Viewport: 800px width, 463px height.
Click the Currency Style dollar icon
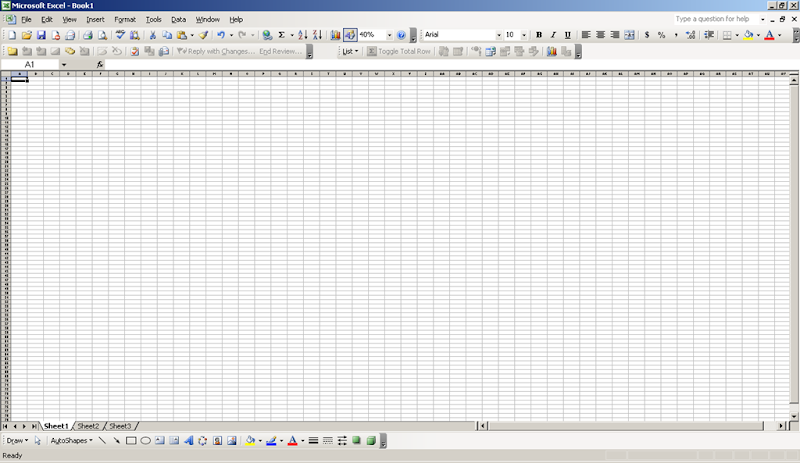pos(647,35)
